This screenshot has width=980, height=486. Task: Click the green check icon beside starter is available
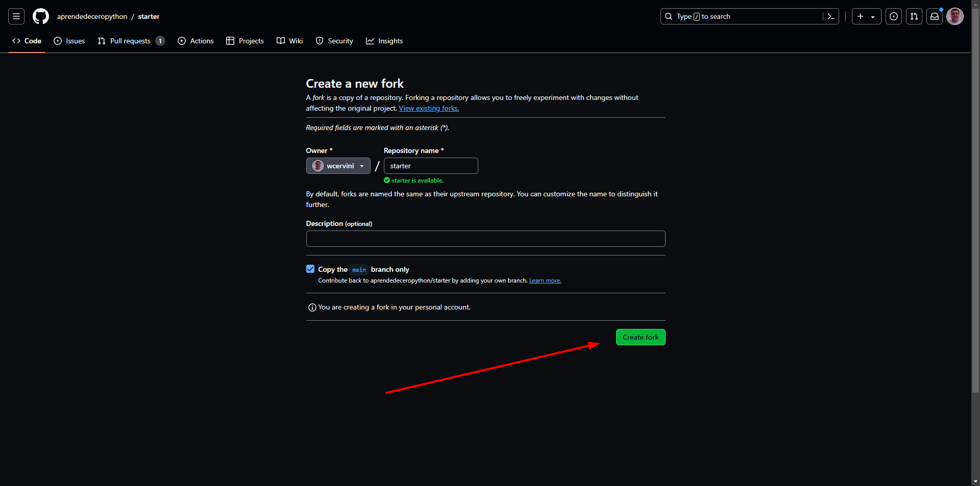pos(387,180)
